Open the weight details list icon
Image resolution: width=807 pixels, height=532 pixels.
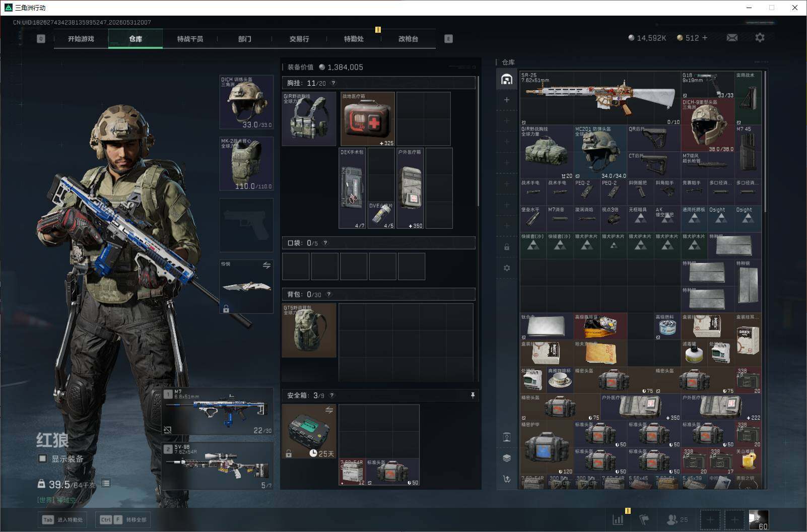pos(106,484)
